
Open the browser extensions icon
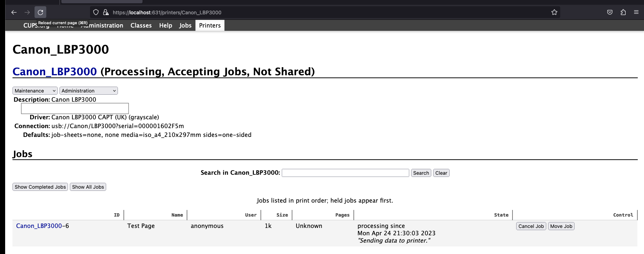(623, 12)
